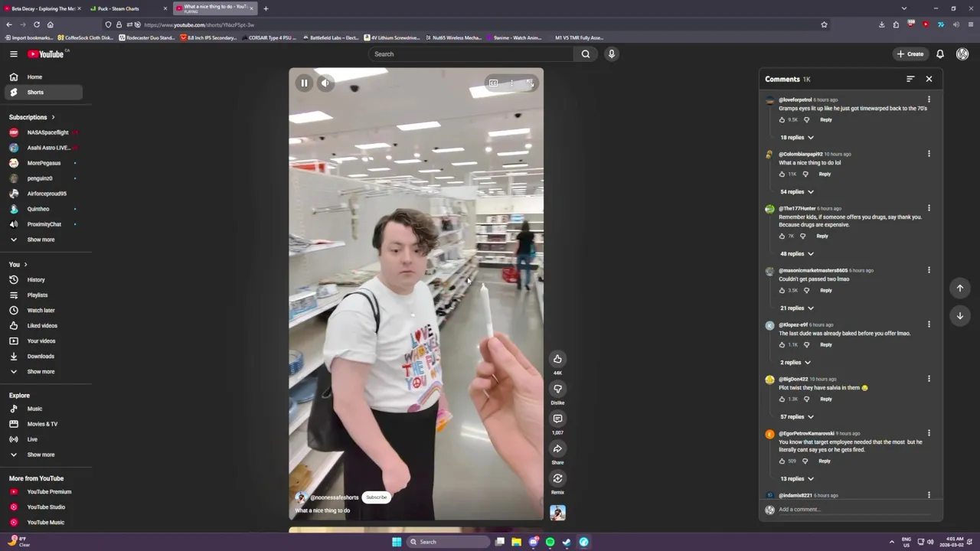The image size is (980, 551).
Task: Go to Home in sidebar
Action: click(42, 77)
